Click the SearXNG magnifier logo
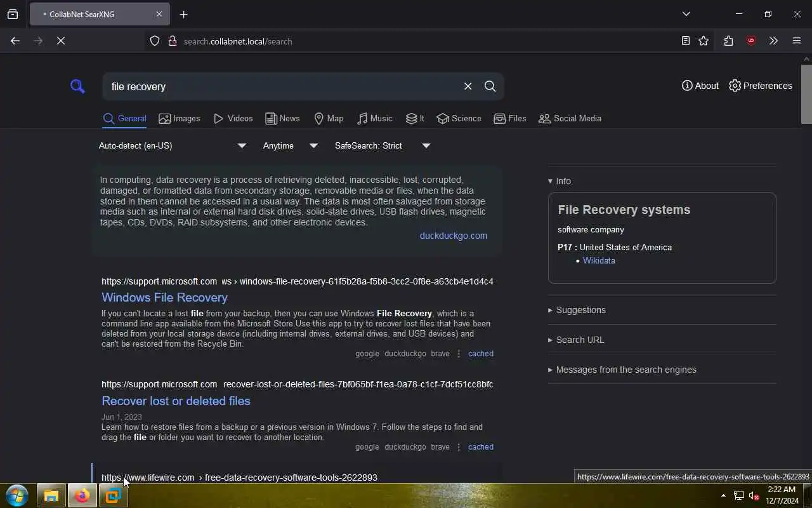This screenshot has width=812, height=508. click(x=77, y=86)
